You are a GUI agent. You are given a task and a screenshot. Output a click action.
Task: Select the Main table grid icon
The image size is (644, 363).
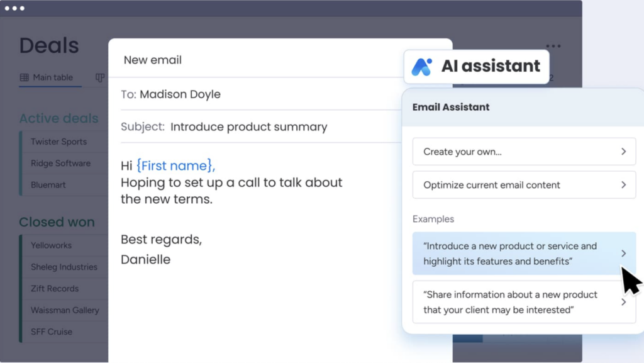coord(25,77)
